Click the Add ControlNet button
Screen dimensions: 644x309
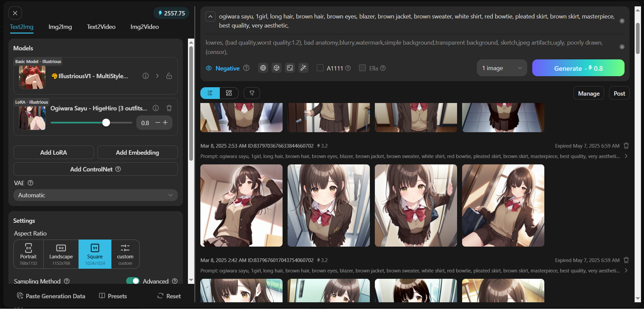[x=96, y=169]
